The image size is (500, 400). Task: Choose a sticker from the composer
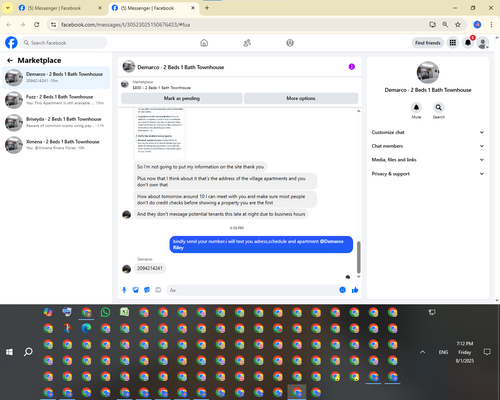pyautogui.click(x=147, y=290)
